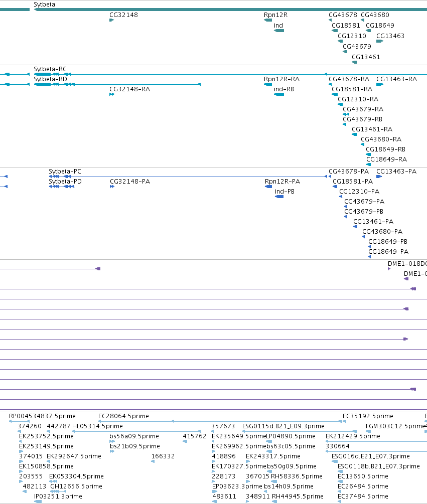Click the ind-PB protein coding block
This screenshot has width=427, height=504.
point(279,197)
